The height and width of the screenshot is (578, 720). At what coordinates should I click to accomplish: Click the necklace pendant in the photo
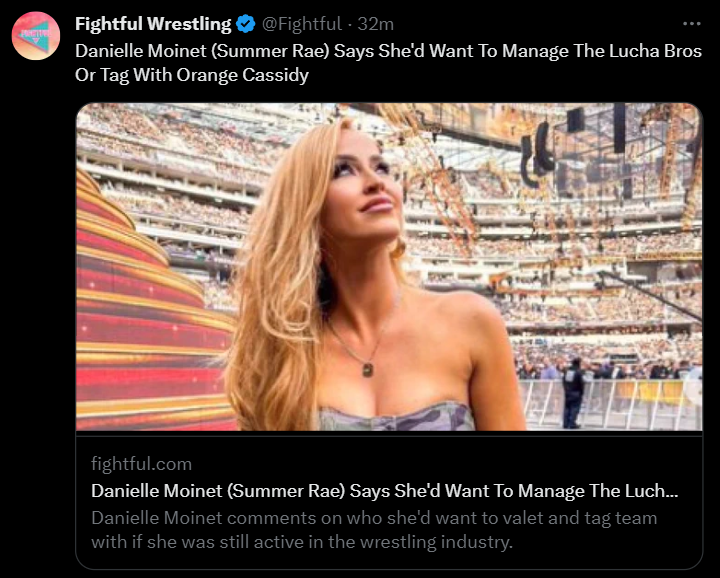(x=367, y=369)
